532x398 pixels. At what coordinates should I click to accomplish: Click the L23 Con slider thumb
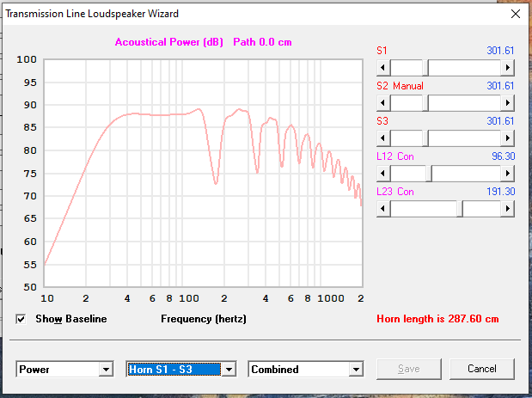tap(460, 209)
